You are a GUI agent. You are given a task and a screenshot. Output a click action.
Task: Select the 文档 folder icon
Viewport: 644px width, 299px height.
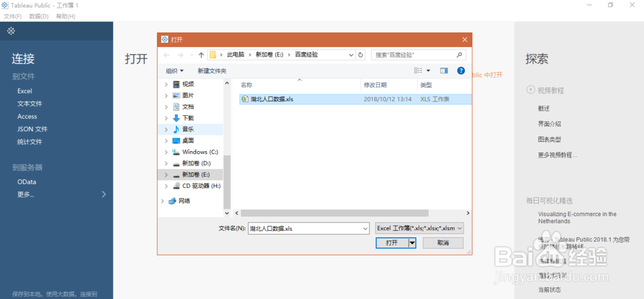point(176,107)
